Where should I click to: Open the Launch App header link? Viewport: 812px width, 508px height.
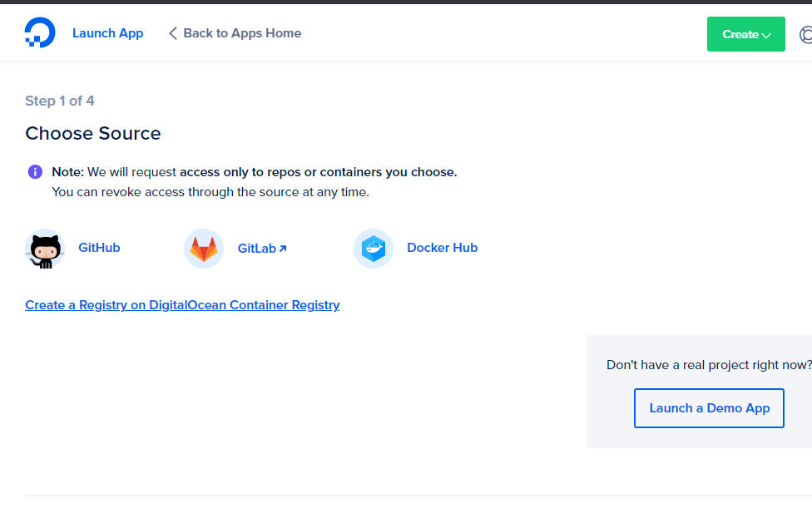coord(107,33)
